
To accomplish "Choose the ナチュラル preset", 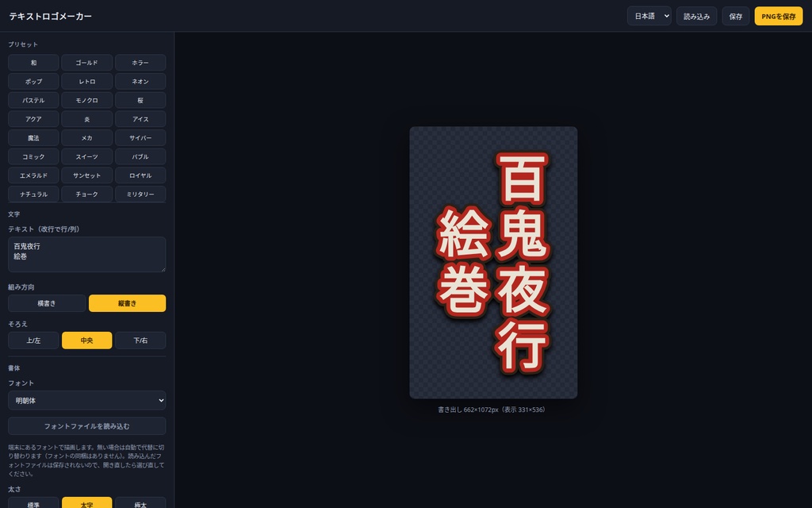I will coord(33,194).
